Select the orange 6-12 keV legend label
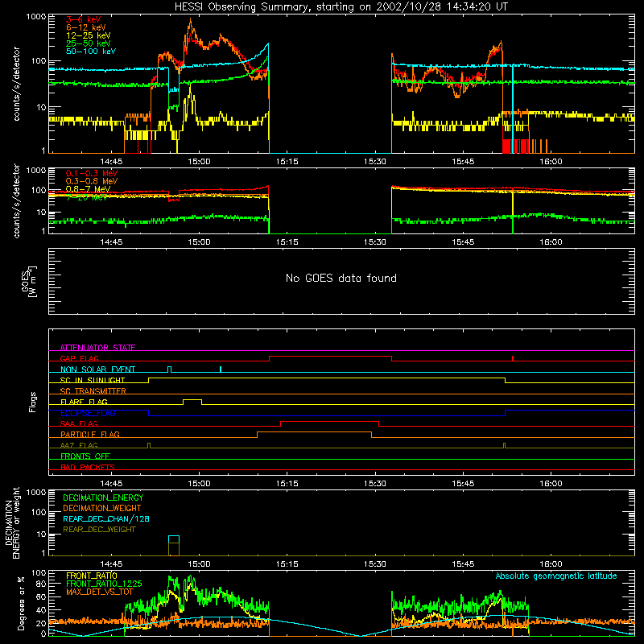This screenshot has height=644, width=644. pos(85,27)
